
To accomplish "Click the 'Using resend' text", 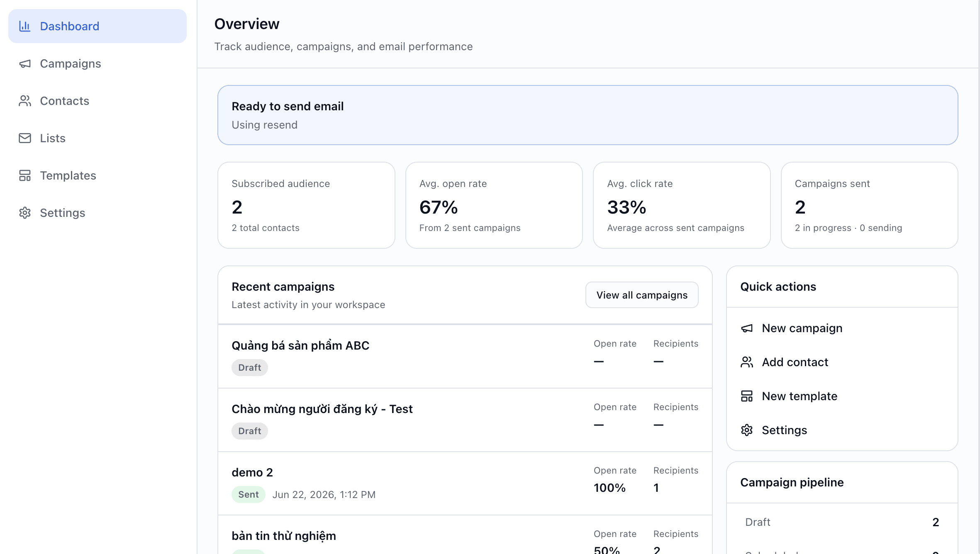I will pyautogui.click(x=265, y=125).
